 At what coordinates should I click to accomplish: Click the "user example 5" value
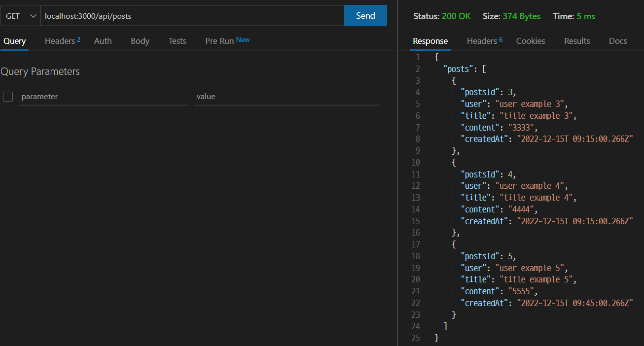(x=530, y=268)
